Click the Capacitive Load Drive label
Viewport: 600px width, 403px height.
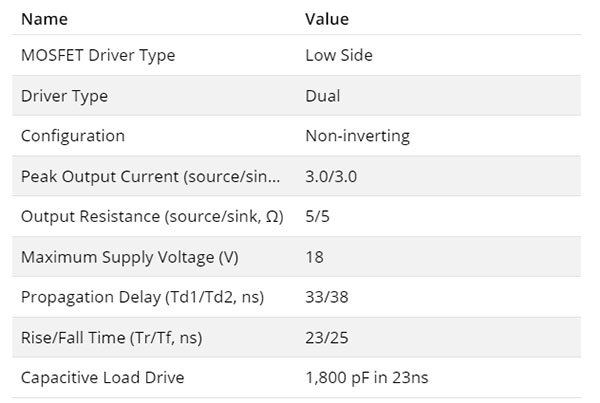tap(103, 378)
